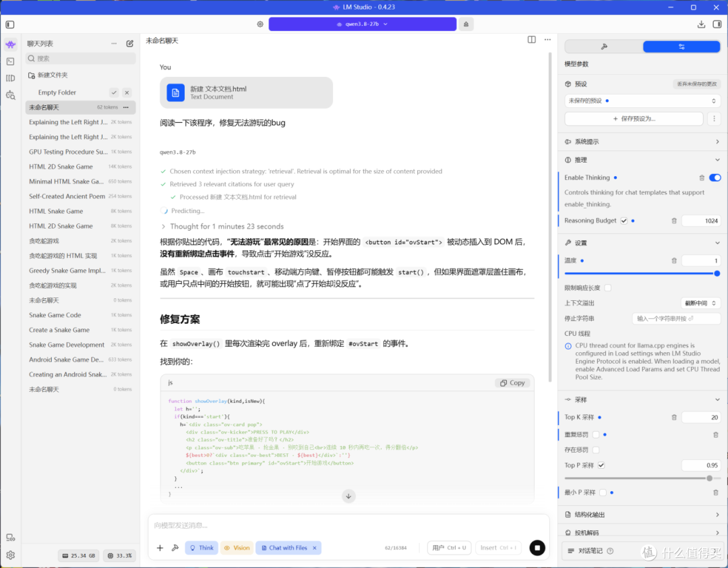Reset Reasoning Budget with trash icon
Screen dimensions: 728x568
[674, 221]
